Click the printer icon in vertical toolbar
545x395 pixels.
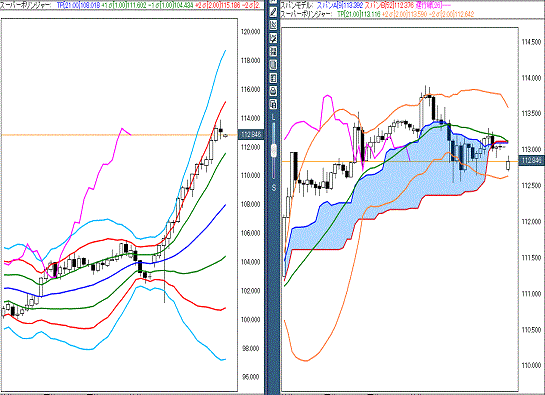pyautogui.click(x=273, y=91)
